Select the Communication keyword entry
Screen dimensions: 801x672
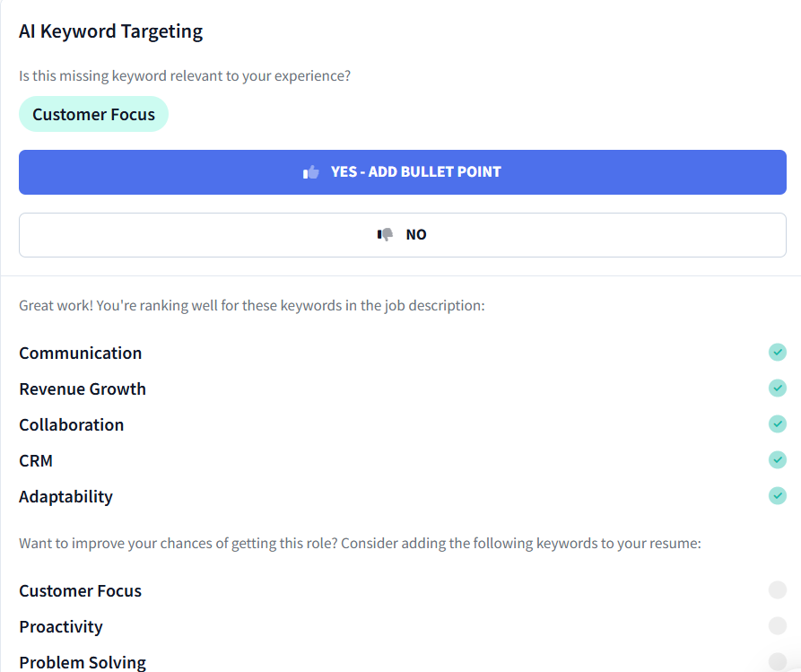pyautogui.click(x=80, y=353)
